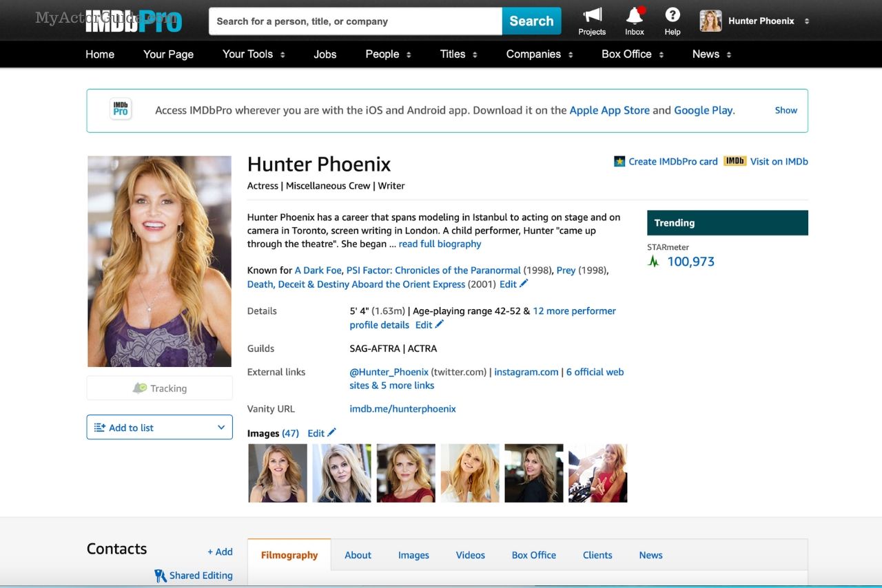
Task: Click the Images (47) count link
Action: point(290,433)
